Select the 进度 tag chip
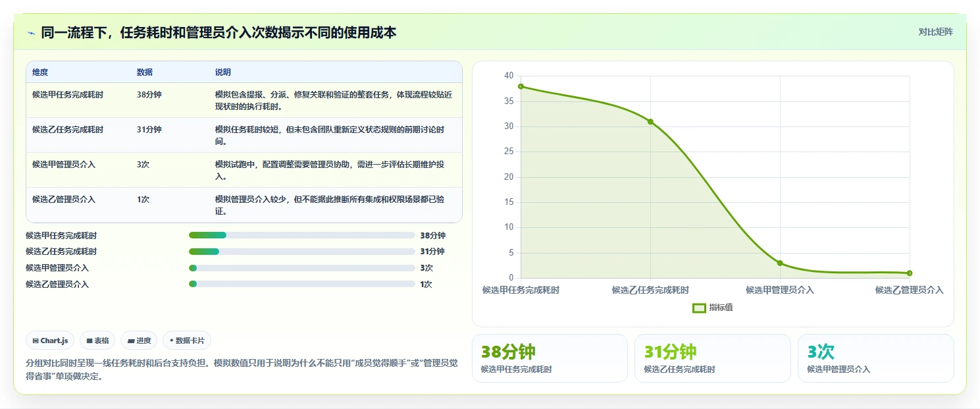Image resolution: width=980 pixels, height=409 pixels. point(139,341)
